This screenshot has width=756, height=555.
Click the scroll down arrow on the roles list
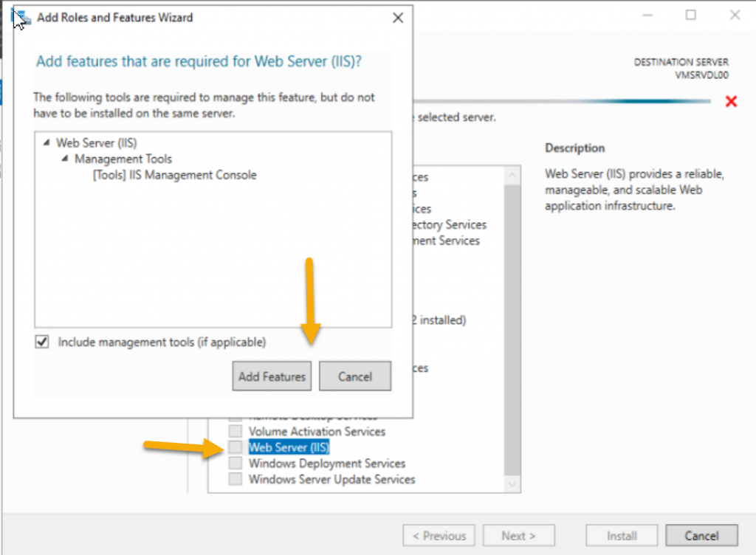[513, 484]
